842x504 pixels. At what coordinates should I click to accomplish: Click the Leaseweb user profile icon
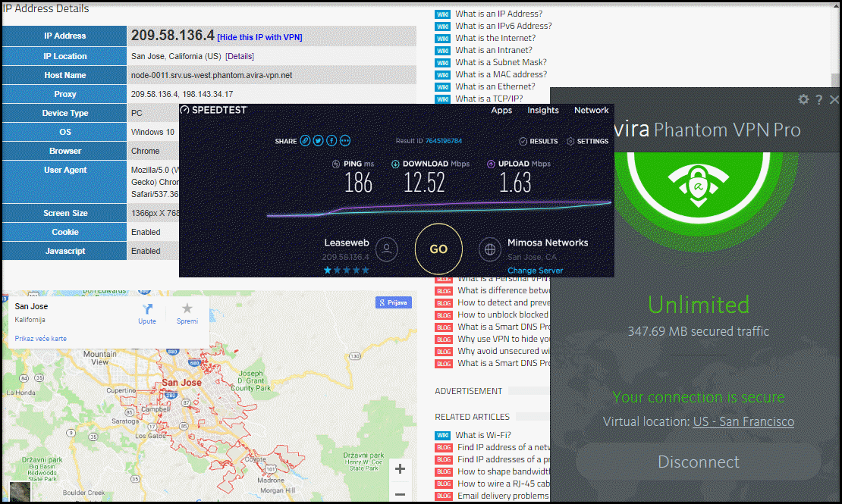click(x=387, y=249)
